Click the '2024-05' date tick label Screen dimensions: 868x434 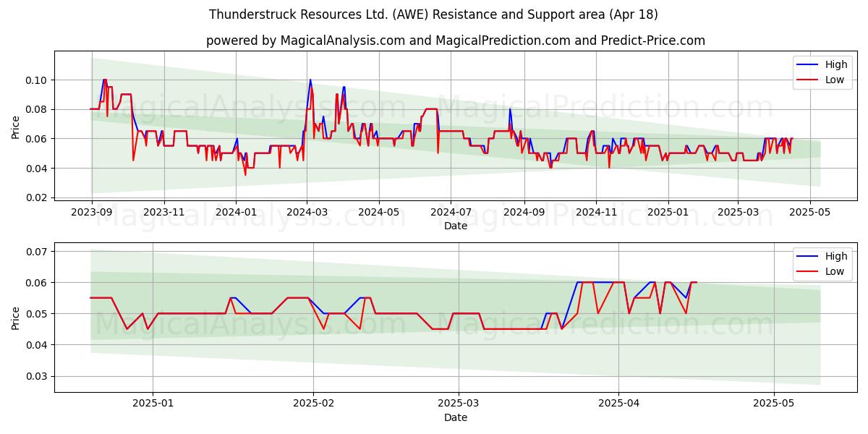coord(379,213)
